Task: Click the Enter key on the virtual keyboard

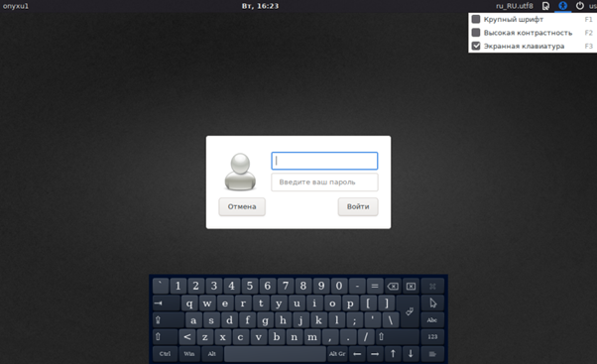Action: 409,311
